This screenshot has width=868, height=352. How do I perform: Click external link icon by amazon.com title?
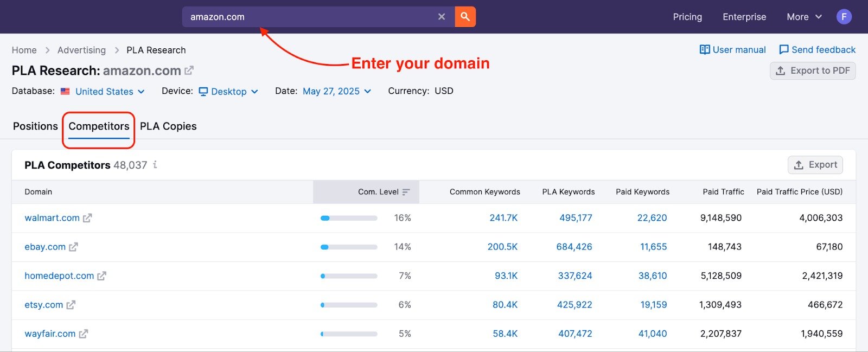tap(189, 71)
